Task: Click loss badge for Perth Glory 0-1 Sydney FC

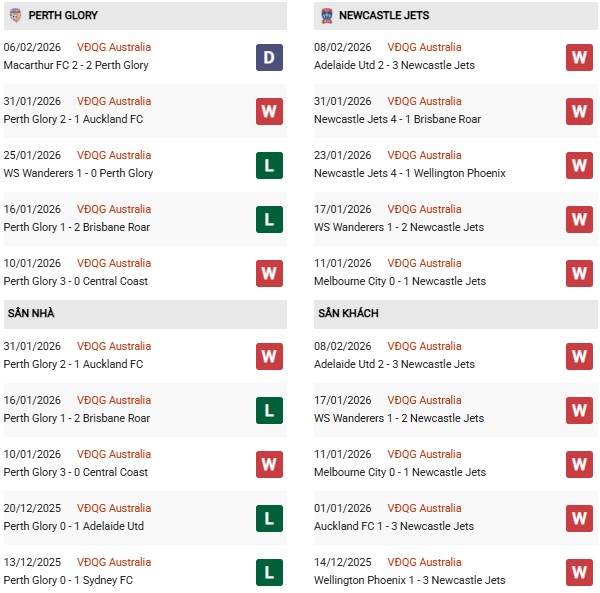Action: (x=269, y=572)
